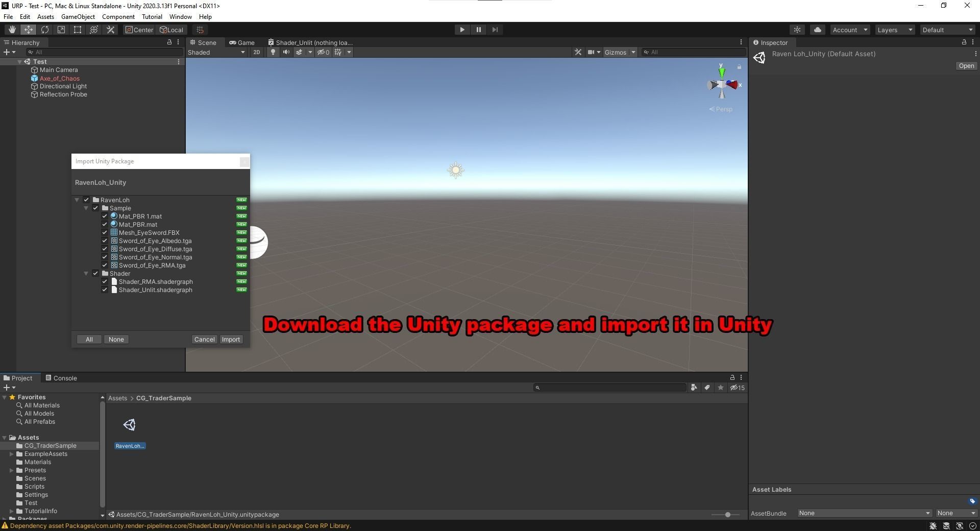Open the Tutorial menu
The height and width of the screenshot is (531, 980).
pos(152,17)
